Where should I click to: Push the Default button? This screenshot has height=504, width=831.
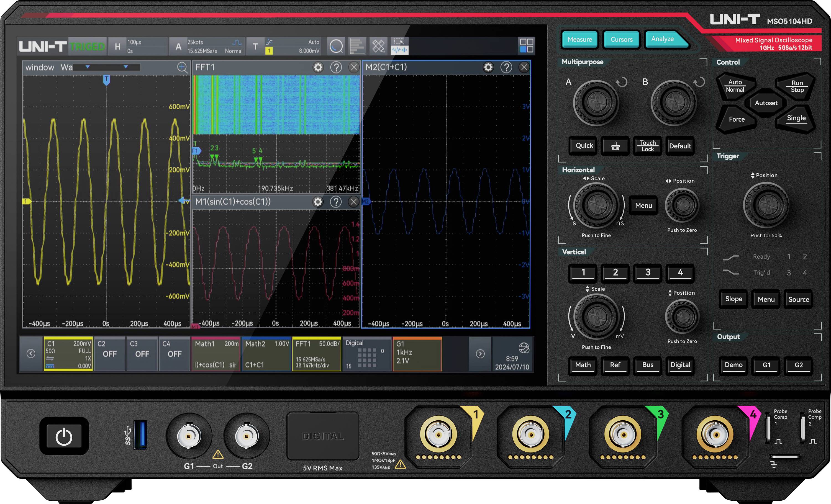(680, 146)
